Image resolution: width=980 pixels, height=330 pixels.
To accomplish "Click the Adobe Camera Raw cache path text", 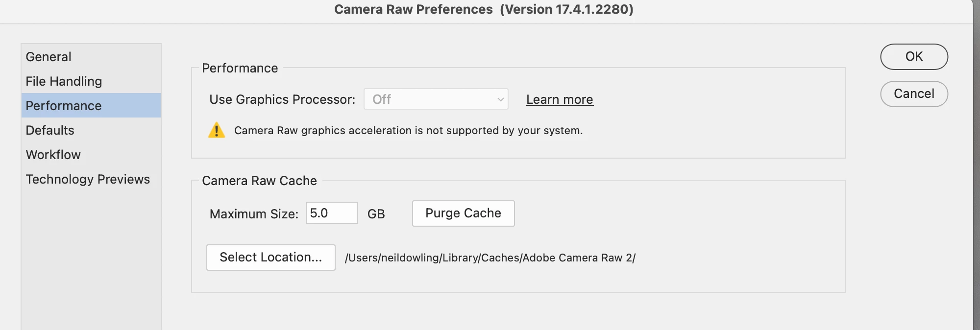I will [x=490, y=258].
